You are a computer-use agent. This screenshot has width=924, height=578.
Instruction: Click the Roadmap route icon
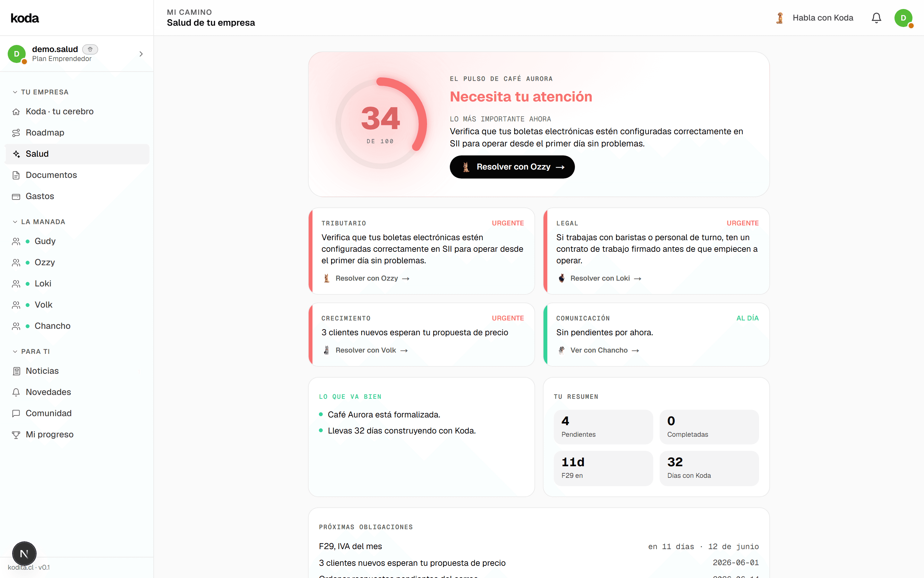click(x=16, y=133)
